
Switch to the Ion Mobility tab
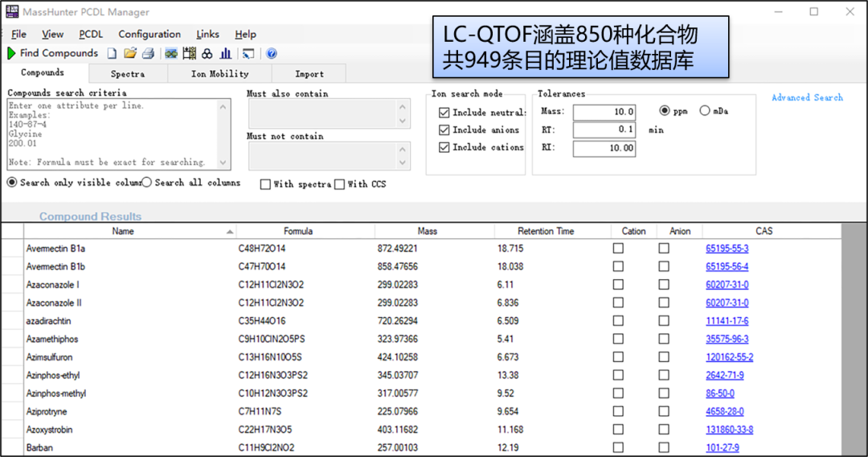(219, 74)
